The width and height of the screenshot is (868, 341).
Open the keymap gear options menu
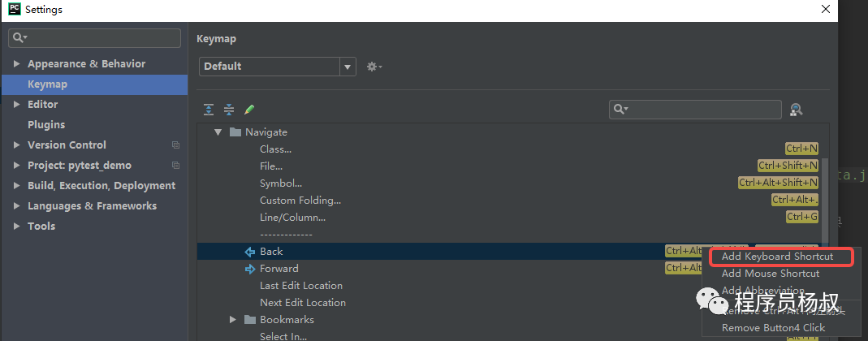click(x=374, y=67)
